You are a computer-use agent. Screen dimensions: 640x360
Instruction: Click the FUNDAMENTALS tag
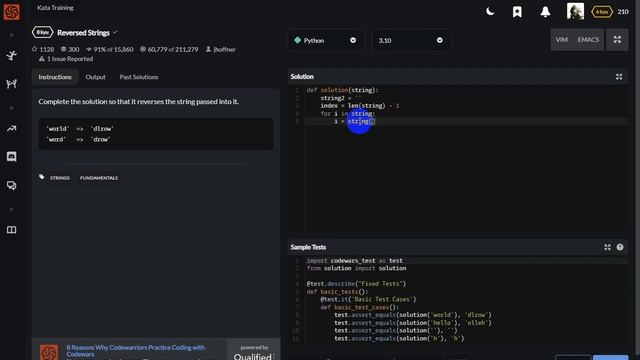click(99, 178)
